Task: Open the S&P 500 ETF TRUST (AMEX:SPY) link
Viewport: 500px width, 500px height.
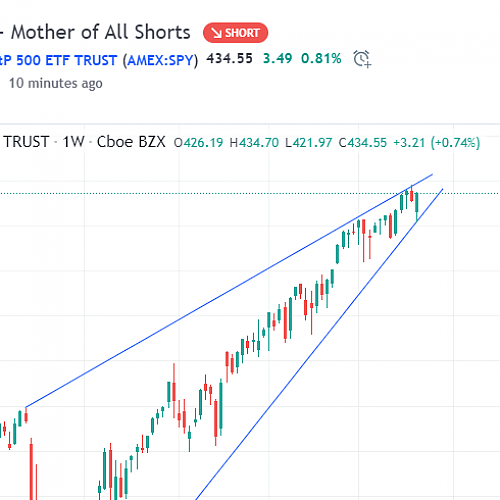Action: pyautogui.click(x=99, y=61)
